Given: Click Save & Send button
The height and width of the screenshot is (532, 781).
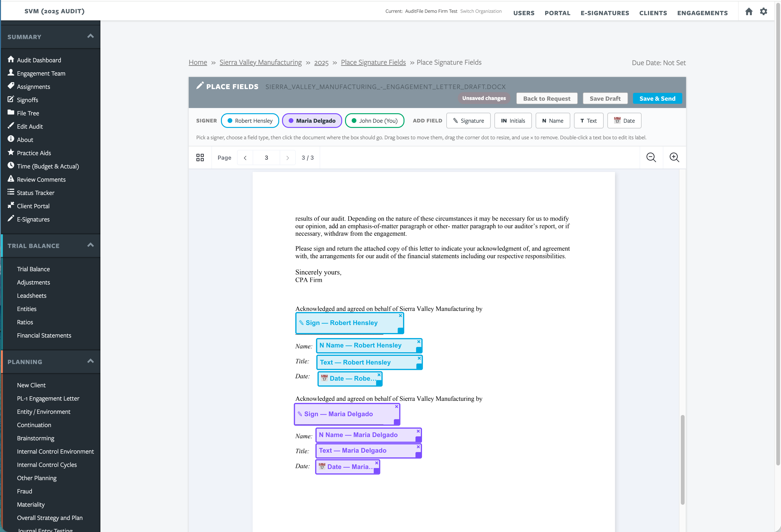Looking at the screenshot, I should point(657,99).
